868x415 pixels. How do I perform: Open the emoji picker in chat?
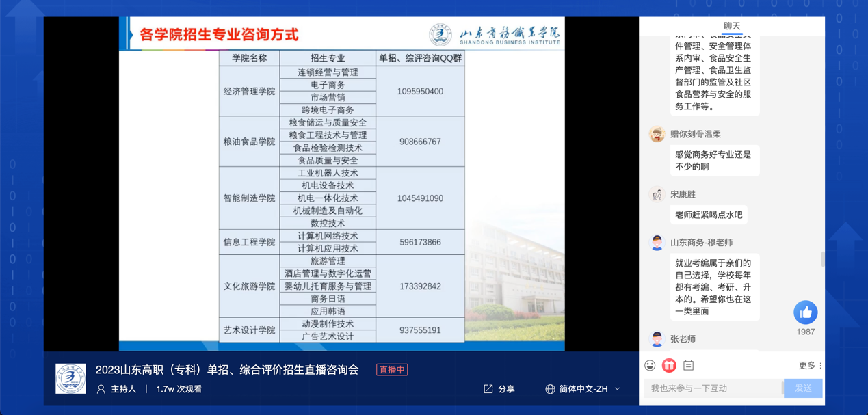650,366
